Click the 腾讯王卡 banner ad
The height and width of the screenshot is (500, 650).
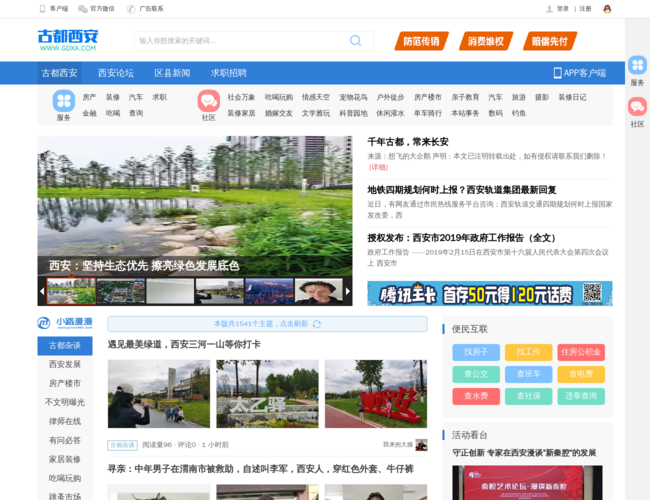490,294
